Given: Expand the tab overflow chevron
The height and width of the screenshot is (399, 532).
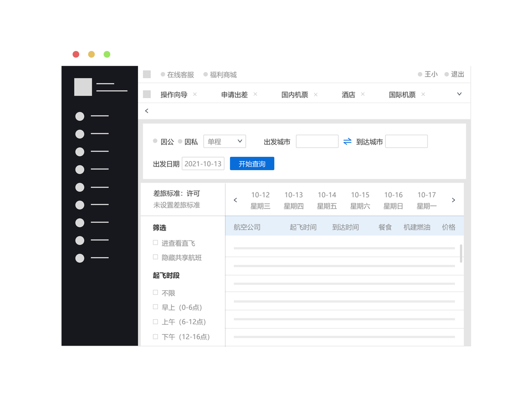Looking at the screenshot, I should coord(459,94).
